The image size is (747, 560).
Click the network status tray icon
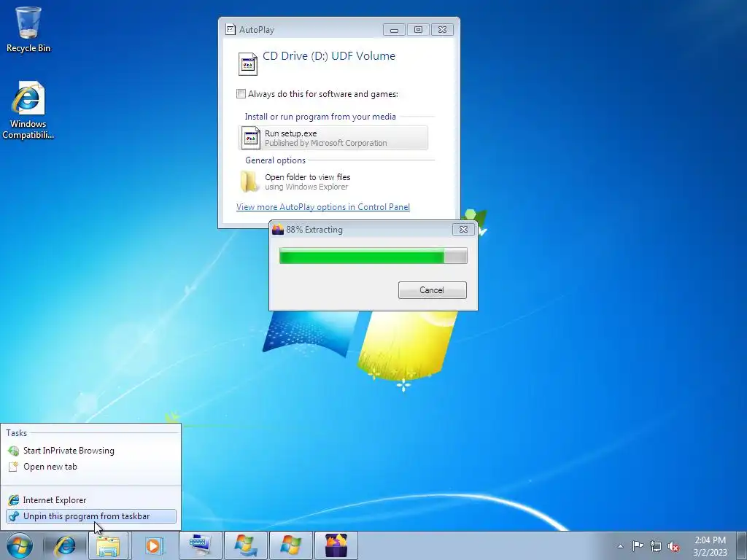656,546
